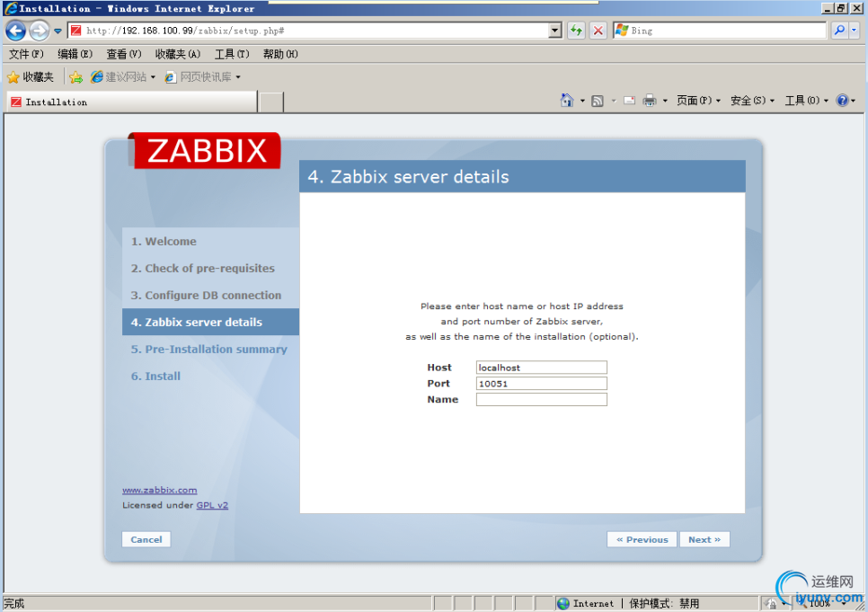Expand the printer options dropdown arrow
This screenshot has height=612, width=868.
[665, 101]
